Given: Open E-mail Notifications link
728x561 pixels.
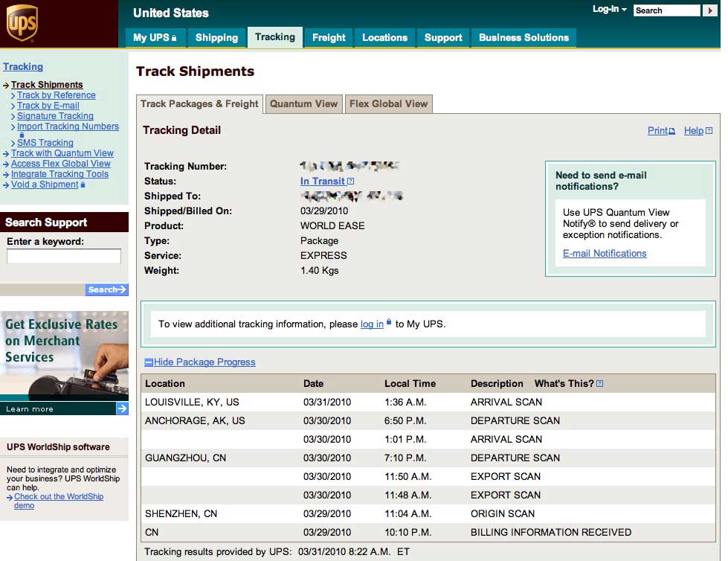Looking at the screenshot, I should pyautogui.click(x=605, y=254).
